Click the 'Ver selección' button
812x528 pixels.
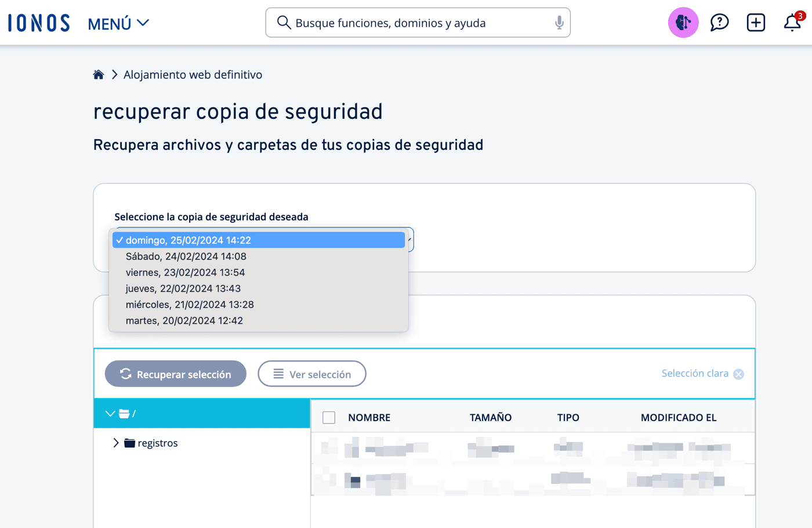point(312,374)
